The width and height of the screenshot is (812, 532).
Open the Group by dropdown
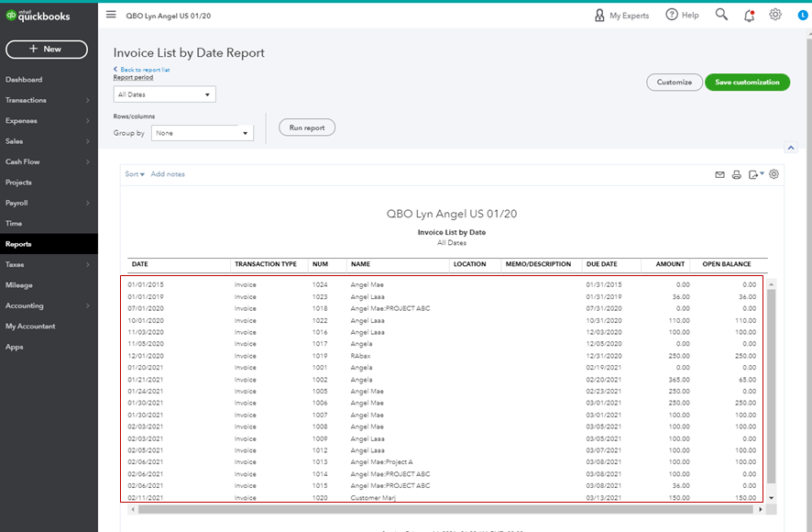pyautogui.click(x=203, y=133)
